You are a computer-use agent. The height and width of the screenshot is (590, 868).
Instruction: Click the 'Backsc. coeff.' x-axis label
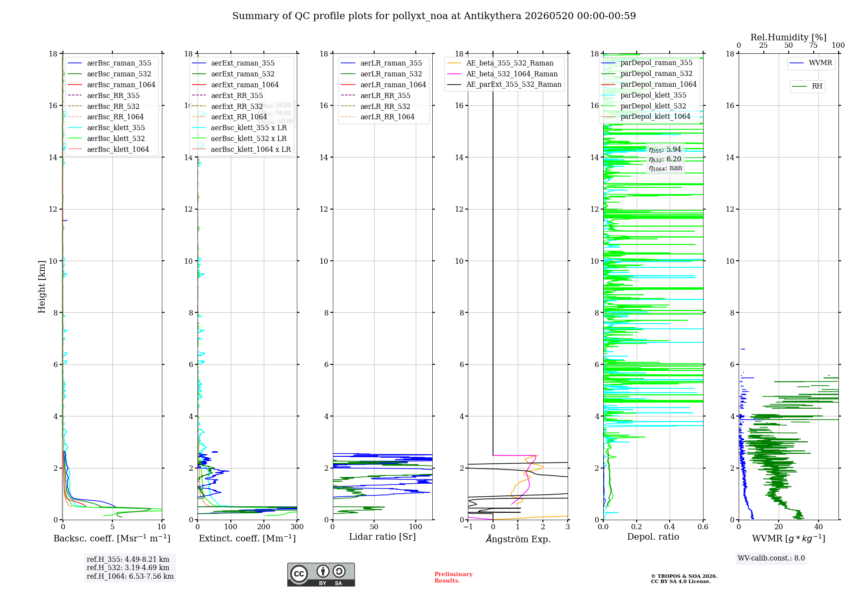(x=112, y=538)
